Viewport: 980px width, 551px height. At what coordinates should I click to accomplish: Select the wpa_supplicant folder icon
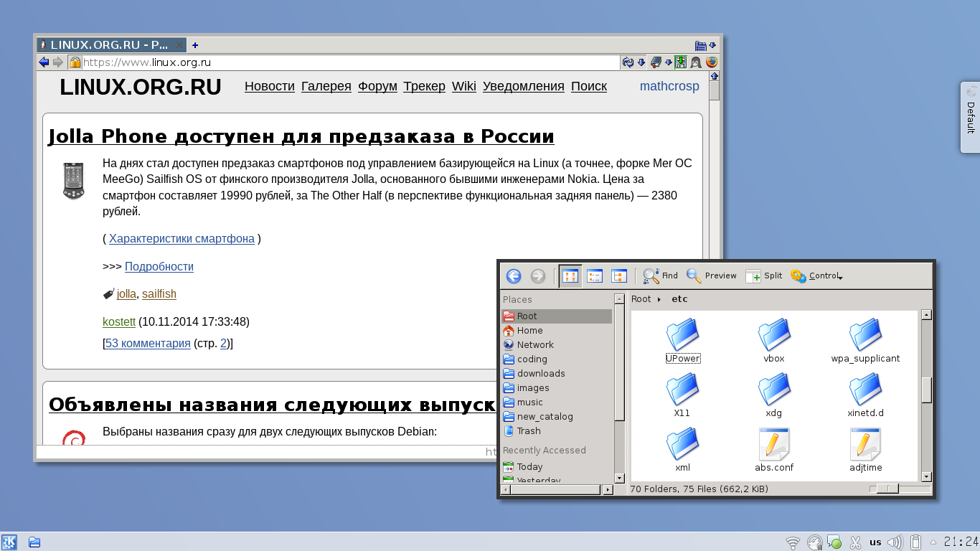pos(865,334)
